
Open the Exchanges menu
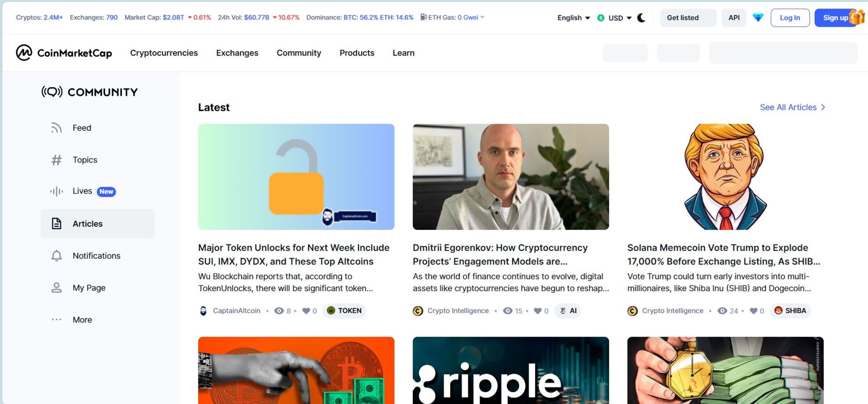coord(237,53)
